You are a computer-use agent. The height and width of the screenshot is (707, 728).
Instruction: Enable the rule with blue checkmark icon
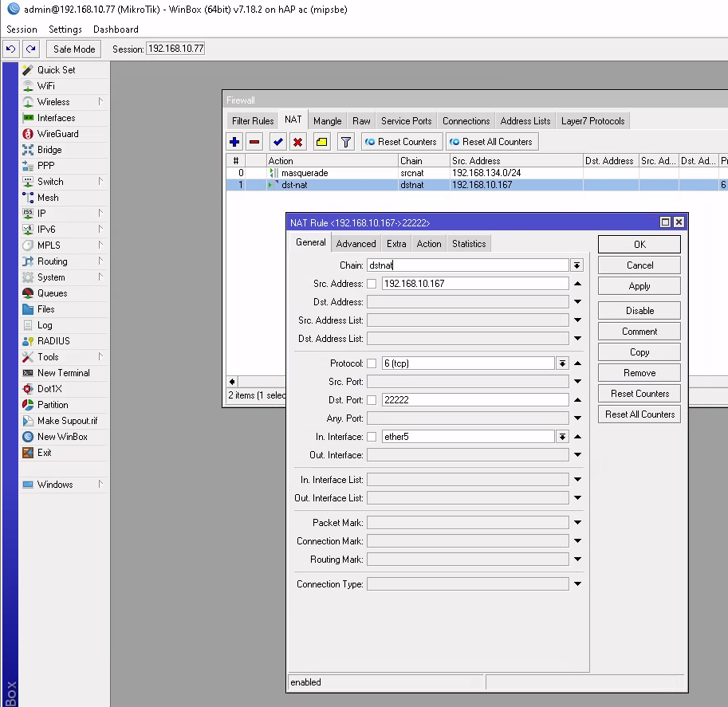coord(277,142)
